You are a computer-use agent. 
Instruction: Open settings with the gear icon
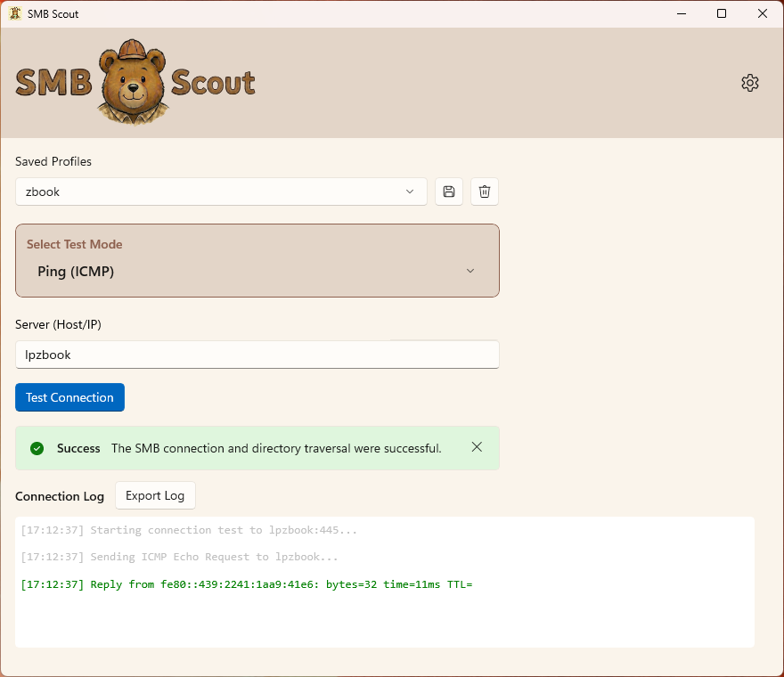[750, 83]
